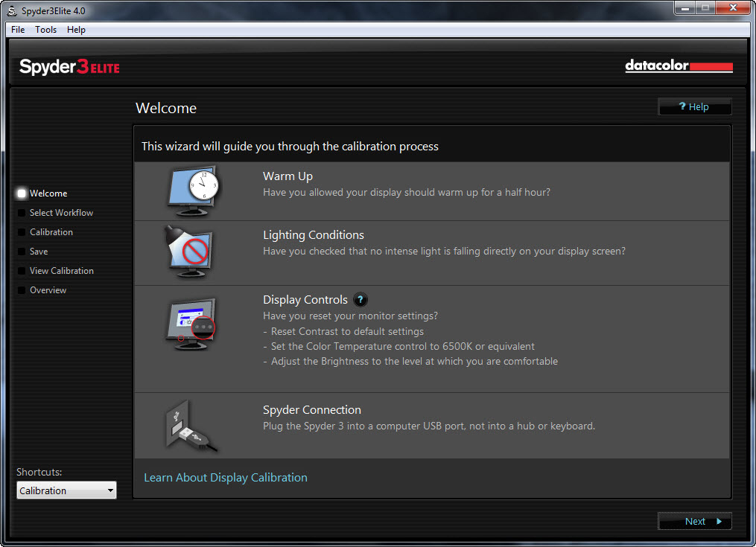Click the Spyder Connection USB plug icon
Screen dimensions: 756x547
pos(191,426)
